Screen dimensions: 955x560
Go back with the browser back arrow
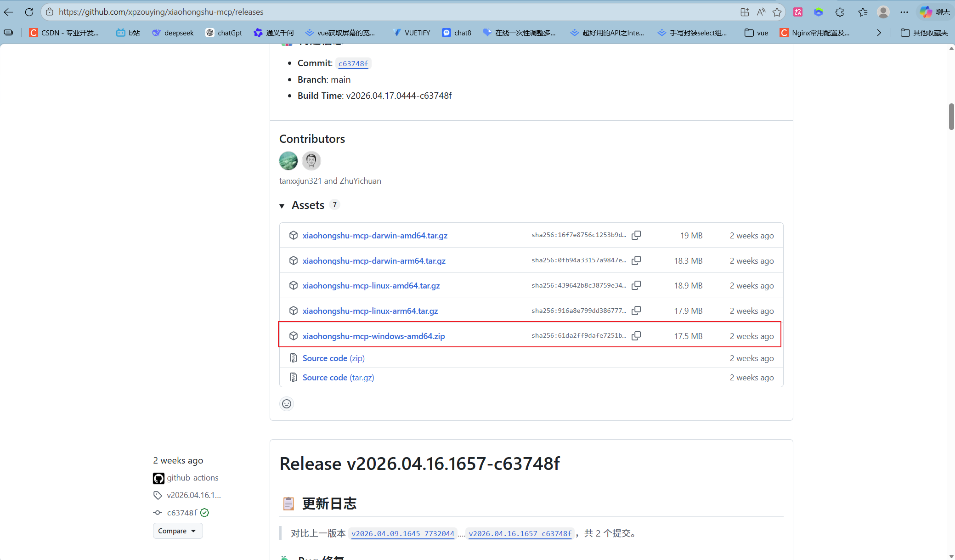pyautogui.click(x=9, y=12)
